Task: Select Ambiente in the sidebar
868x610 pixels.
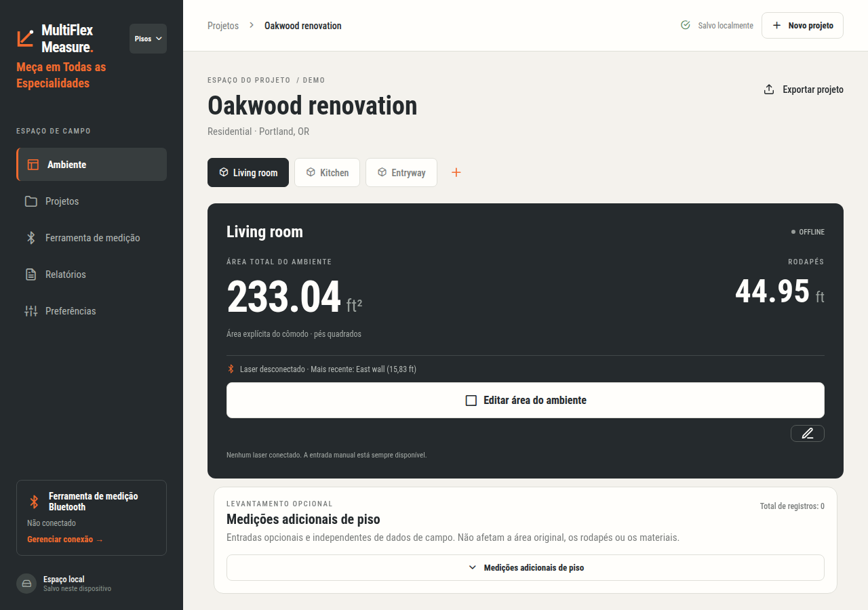Action: coord(92,165)
